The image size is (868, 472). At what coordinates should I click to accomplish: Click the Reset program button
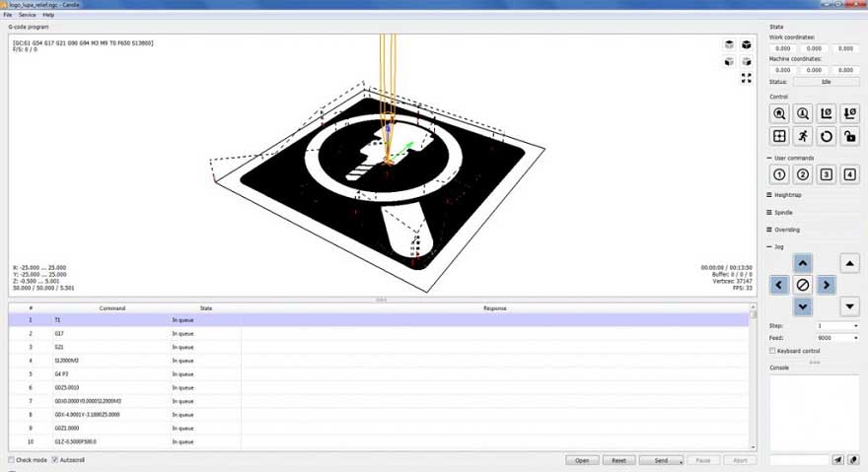618,460
